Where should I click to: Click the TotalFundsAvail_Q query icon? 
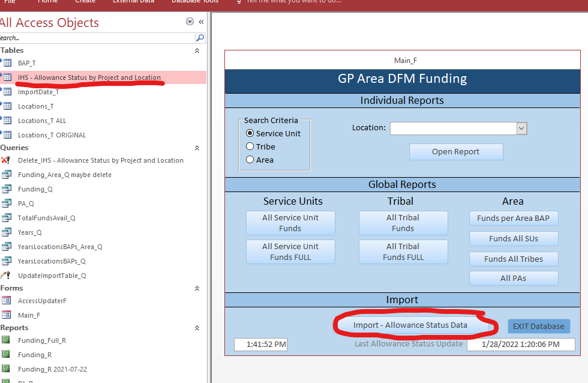pos(7,218)
